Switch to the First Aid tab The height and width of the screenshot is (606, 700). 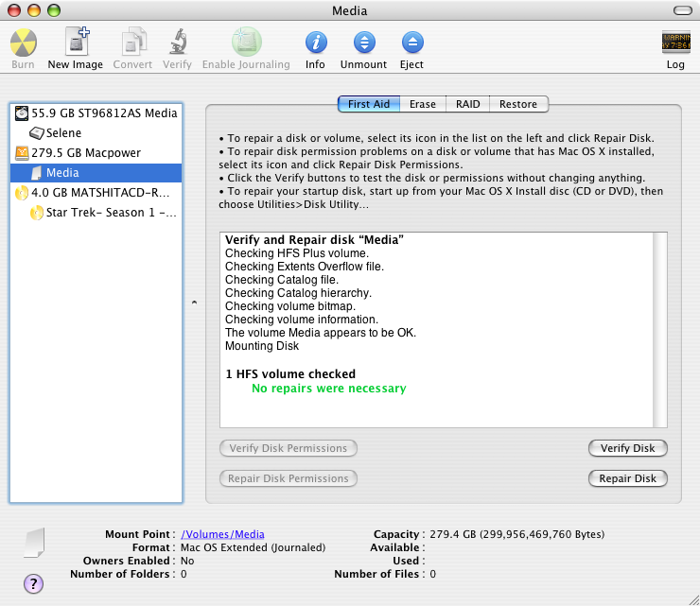click(x=369, y=104)
